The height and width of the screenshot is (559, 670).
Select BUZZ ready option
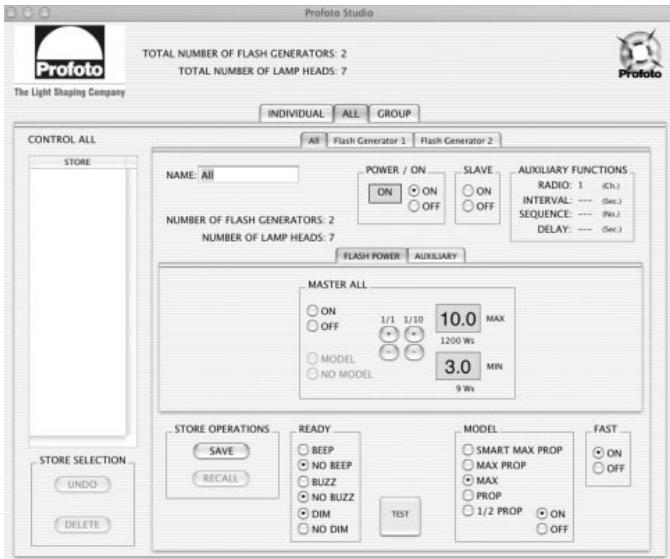pos(303,482)
